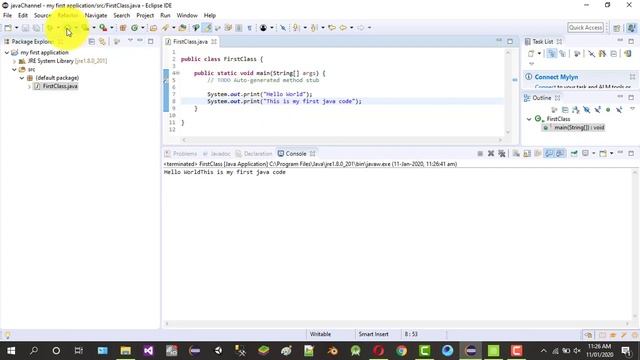Screen dimensions: 640x360
Task: Open dropdown arrow beside New wizard icon
Action: (x=16, y=28)
